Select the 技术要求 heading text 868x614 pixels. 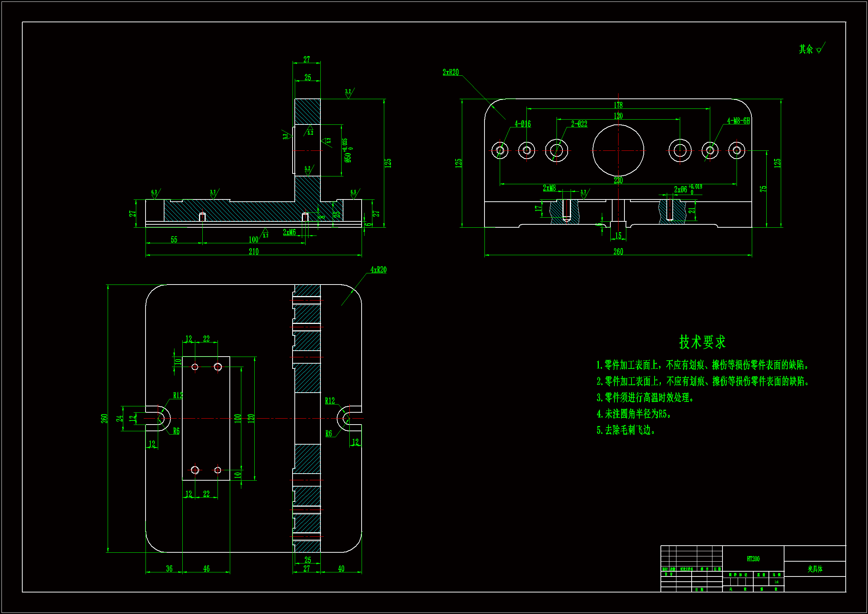point(702,342)
